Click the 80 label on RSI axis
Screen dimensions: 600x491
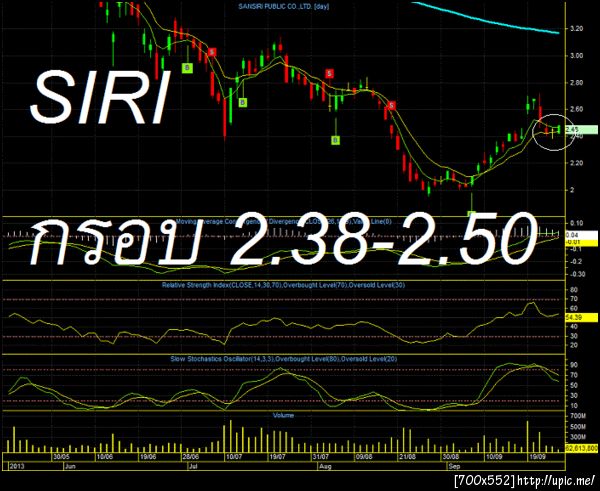pos(574,290)
